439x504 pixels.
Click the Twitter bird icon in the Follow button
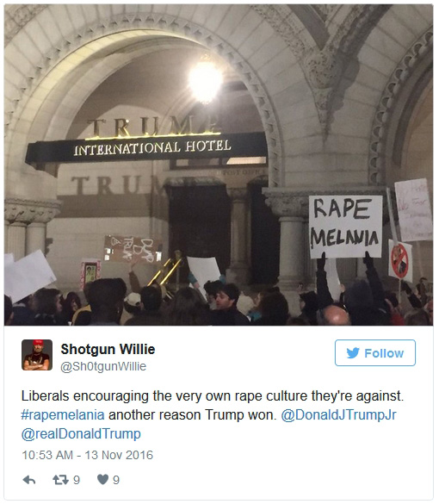coord(353,353)
